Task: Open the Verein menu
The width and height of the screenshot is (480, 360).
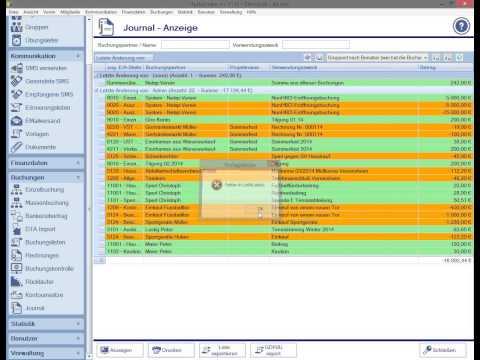Action: 49,12
